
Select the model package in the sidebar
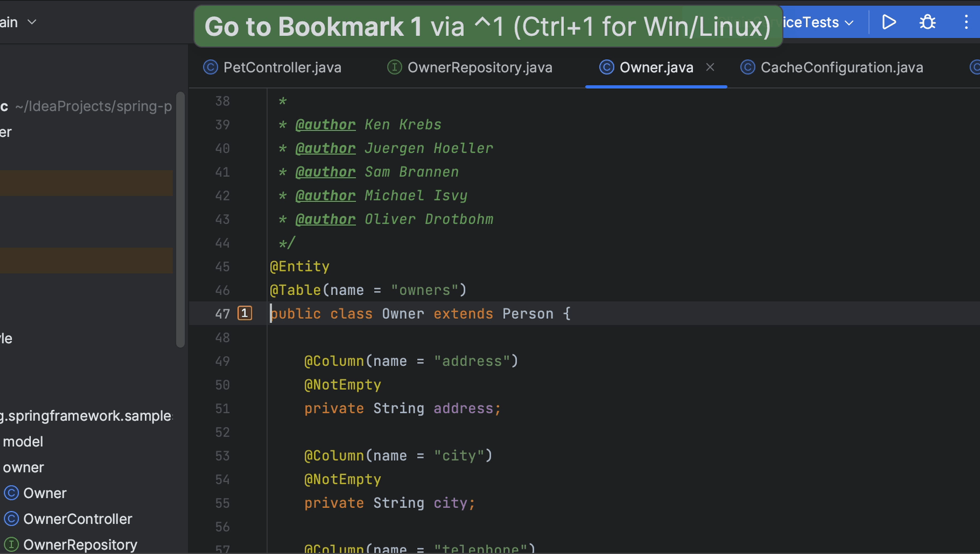click(22, 441)
